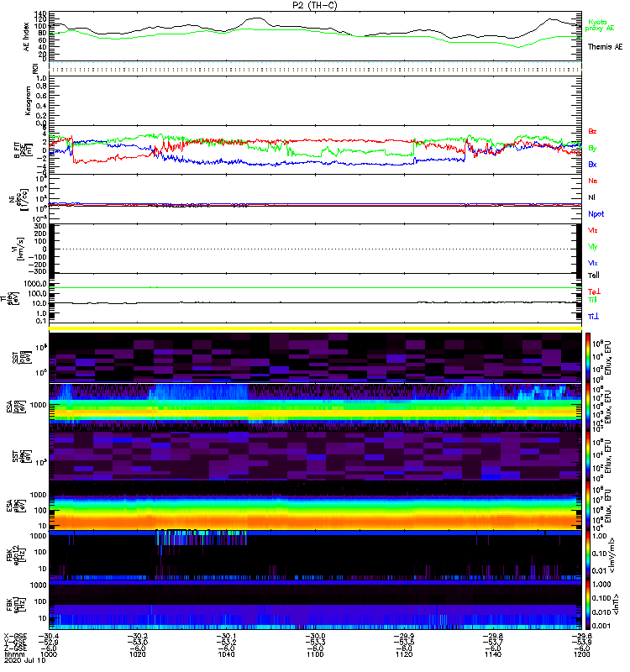Screen dimensions: 630x672
Task: Click the 1100 time tick label
Action: tap(315, 654)
